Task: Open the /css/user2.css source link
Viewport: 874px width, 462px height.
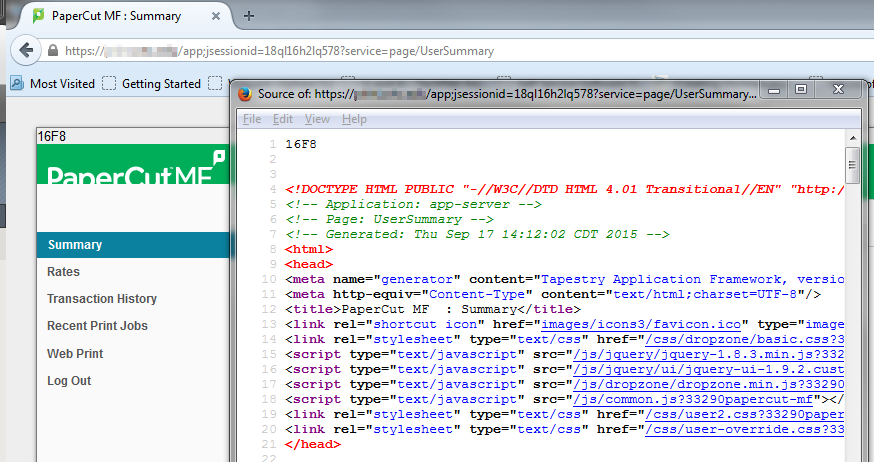Action: pos(744,415)
